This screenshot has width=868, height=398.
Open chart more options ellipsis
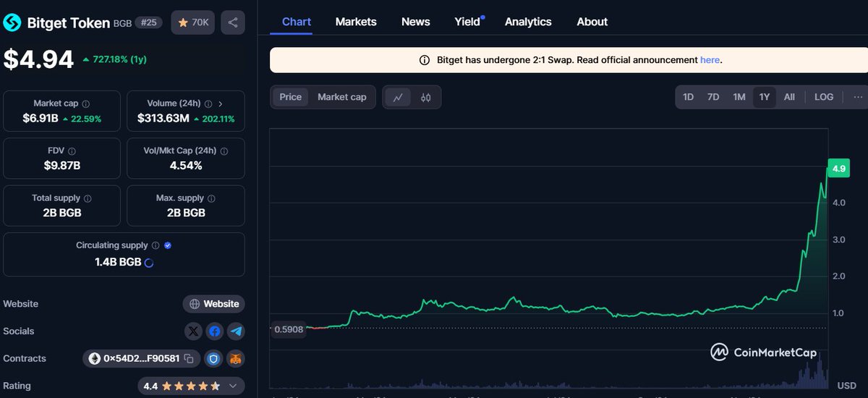click(x=858, y=97)
